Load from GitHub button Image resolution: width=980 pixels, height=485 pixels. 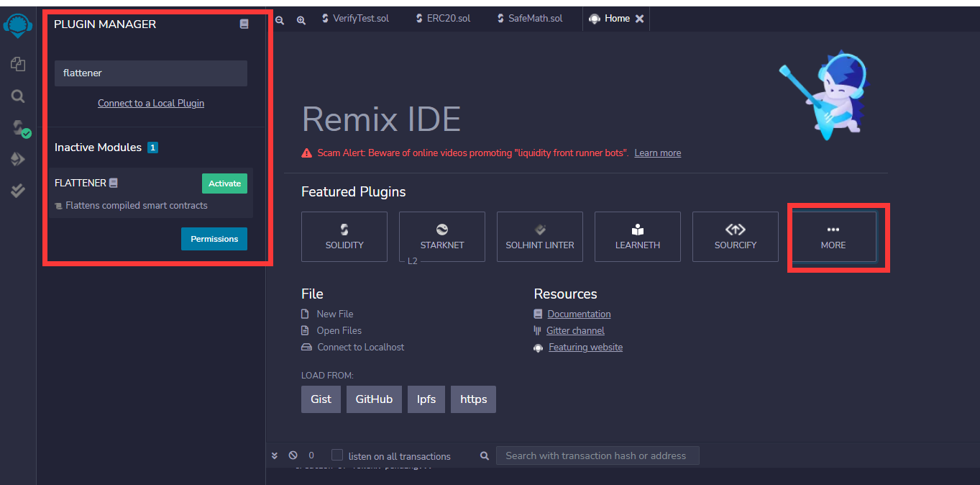point(374,399)
